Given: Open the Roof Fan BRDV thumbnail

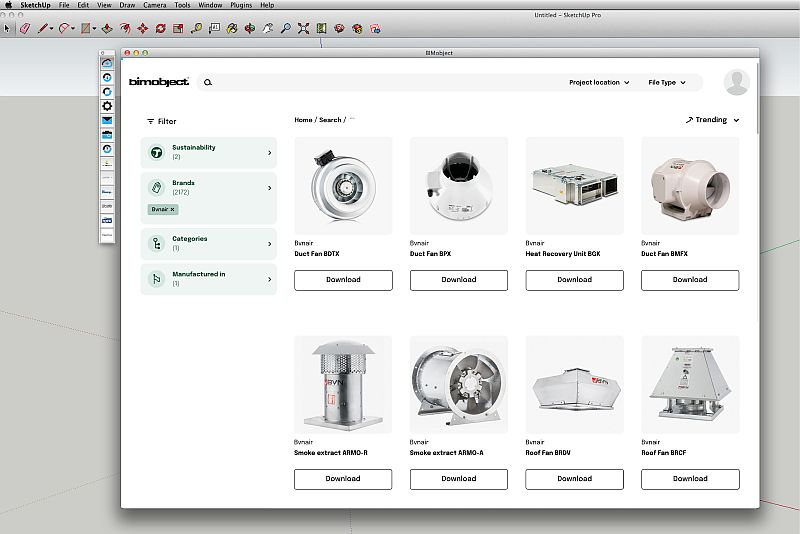Looking at the screenshot, I should coord(574,385).
